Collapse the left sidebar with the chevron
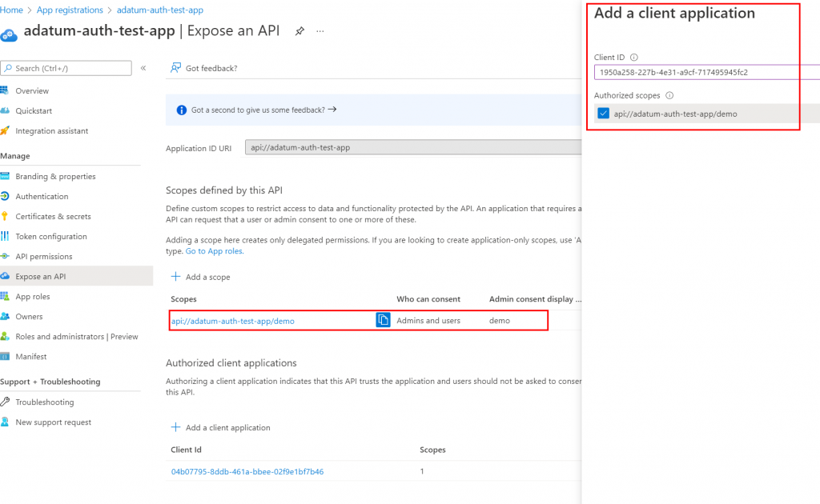 pyautogui.click(x=143, y=68)
